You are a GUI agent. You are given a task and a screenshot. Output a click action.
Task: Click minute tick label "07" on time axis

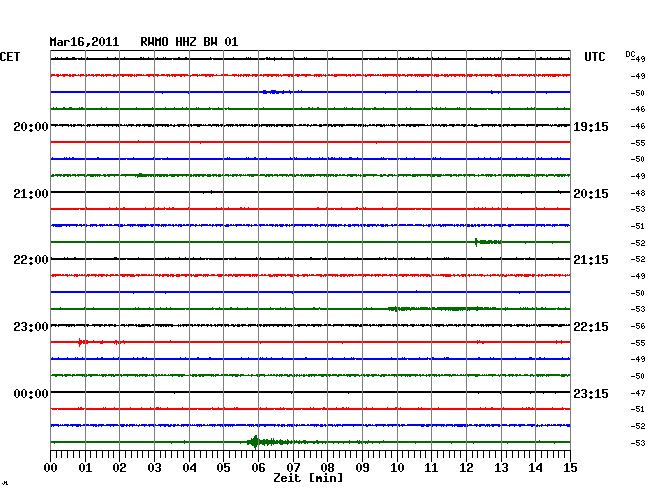coord(293,468)
